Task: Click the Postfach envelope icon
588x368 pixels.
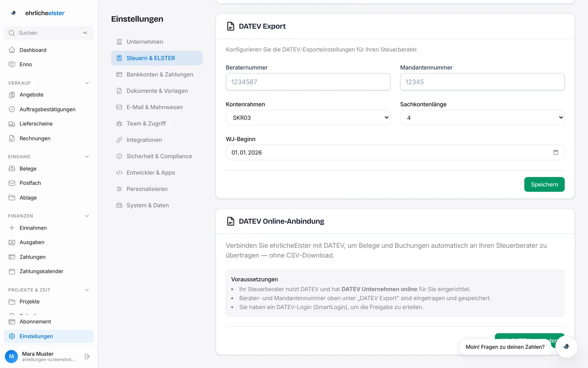Action: 12,183
